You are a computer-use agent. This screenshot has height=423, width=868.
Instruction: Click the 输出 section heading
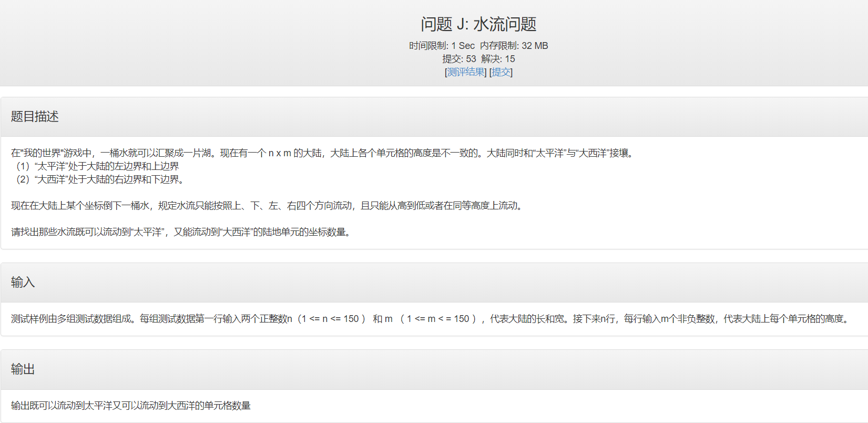[23, 369]
